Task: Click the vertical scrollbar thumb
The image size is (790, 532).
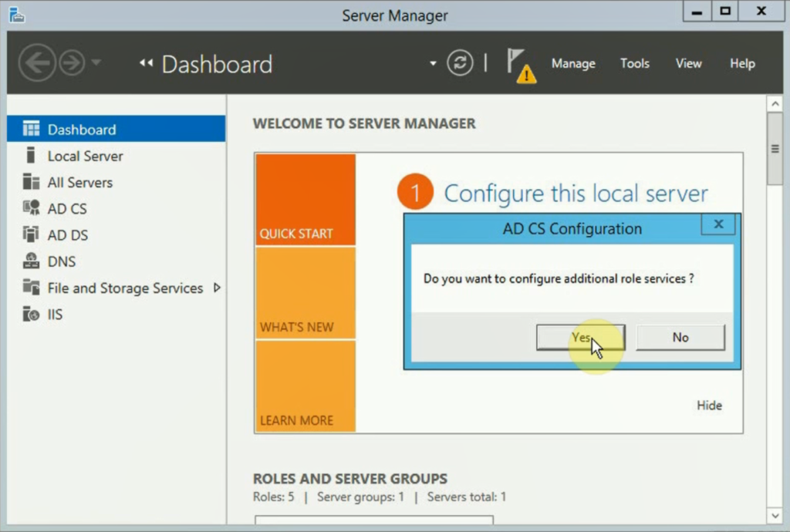Action: pos(775,149)
